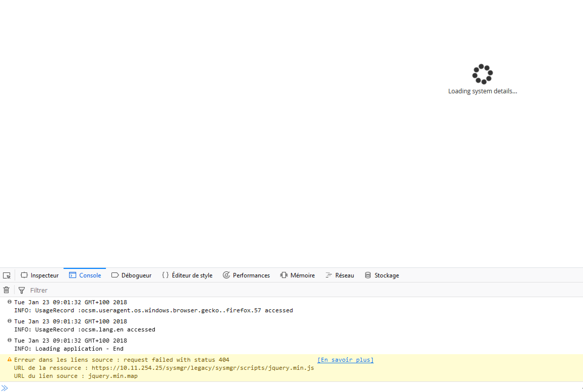Click the pick element inspector icon
The width and height of the screenshot is (583, 392).
pyautogui.click(x=7, y=275)
